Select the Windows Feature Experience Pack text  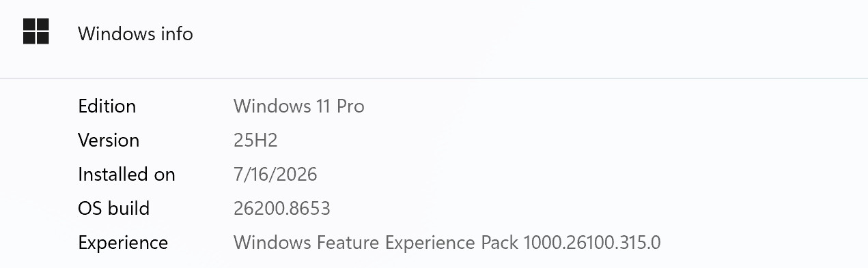[x=376, y=243]
